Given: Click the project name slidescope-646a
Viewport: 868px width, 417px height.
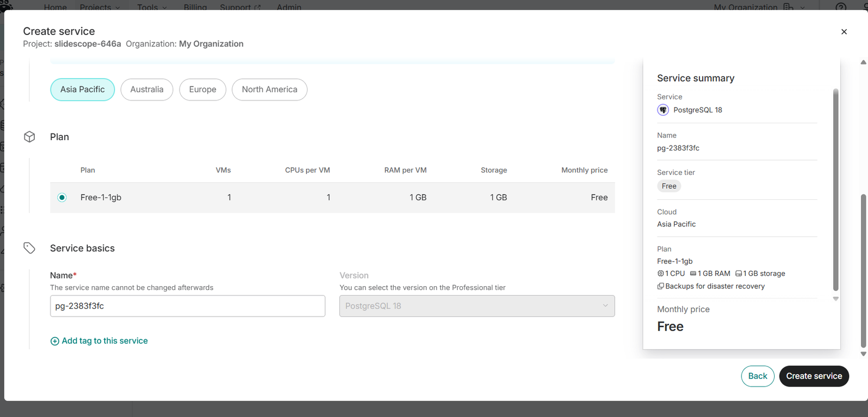Looking at the screenshot, I should point(87,44).
